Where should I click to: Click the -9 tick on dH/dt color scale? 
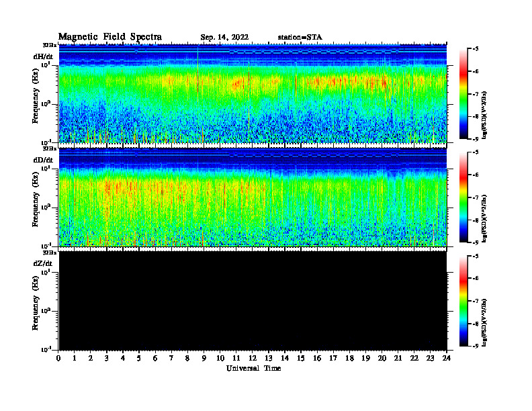point(476,139)
